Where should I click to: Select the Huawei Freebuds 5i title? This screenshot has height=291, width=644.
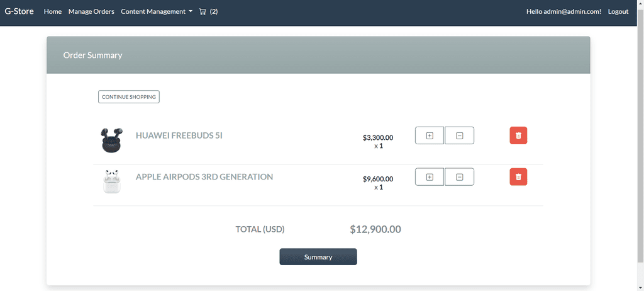[x=179, y=135]
